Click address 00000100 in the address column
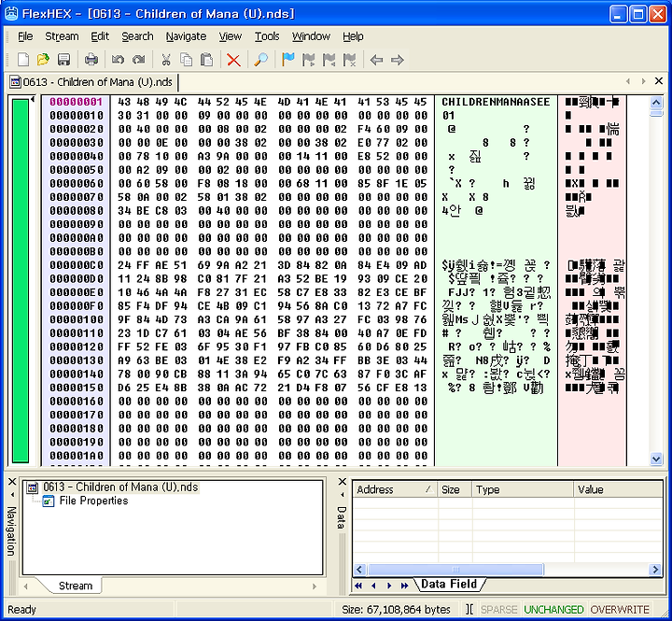 point(77,320)
